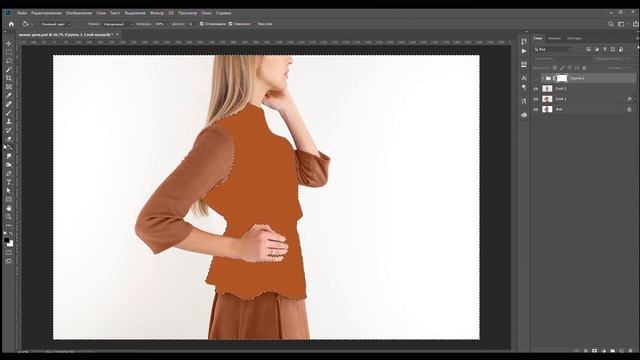Expand the Группа 1 group arrow
Image resolution: width=640 pixels, height=360 pixels.
click(x=543, y=78)
